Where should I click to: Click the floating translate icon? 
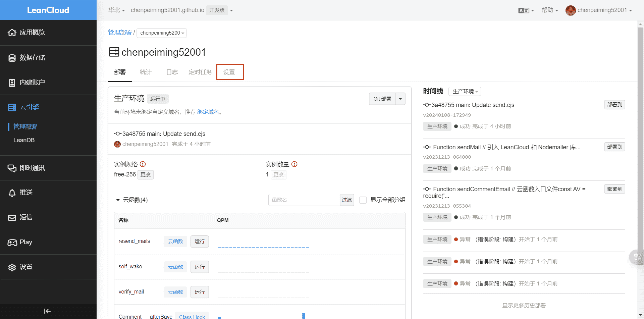[637, 257]
